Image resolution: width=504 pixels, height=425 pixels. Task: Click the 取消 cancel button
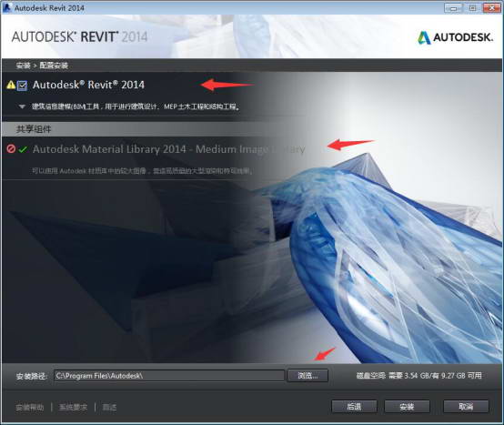[x=466, y=407]
